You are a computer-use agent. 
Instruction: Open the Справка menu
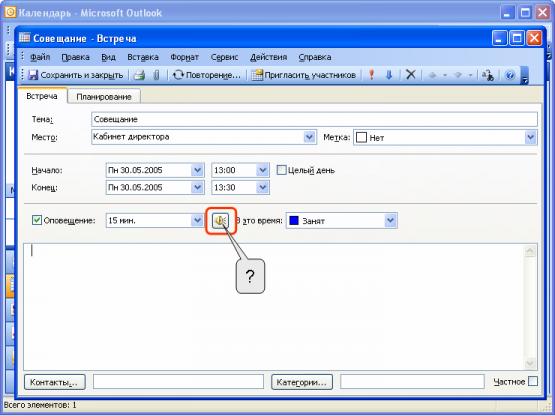point(315,57)
